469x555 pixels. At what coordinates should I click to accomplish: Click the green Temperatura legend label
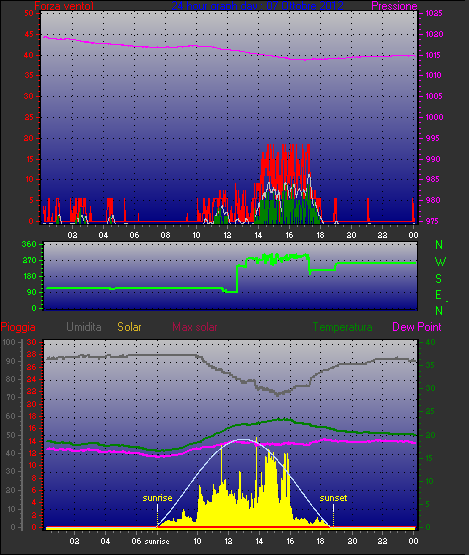342,327
